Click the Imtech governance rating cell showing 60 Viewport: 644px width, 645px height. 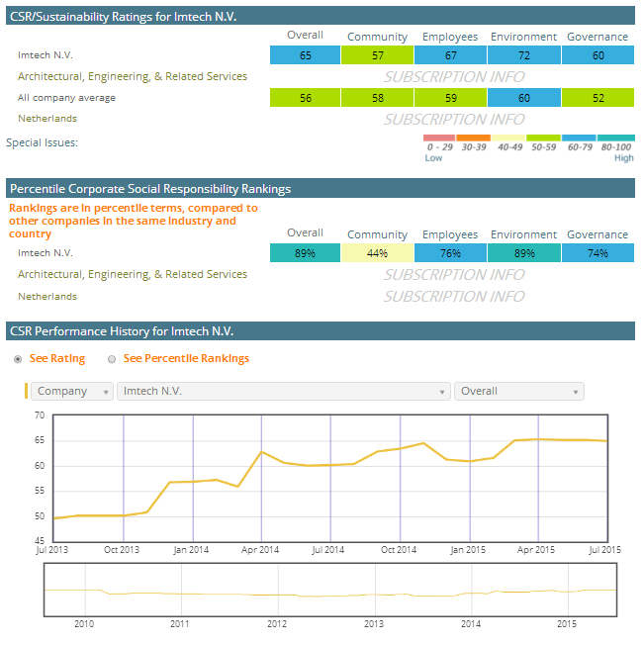(x=598, y=55)
